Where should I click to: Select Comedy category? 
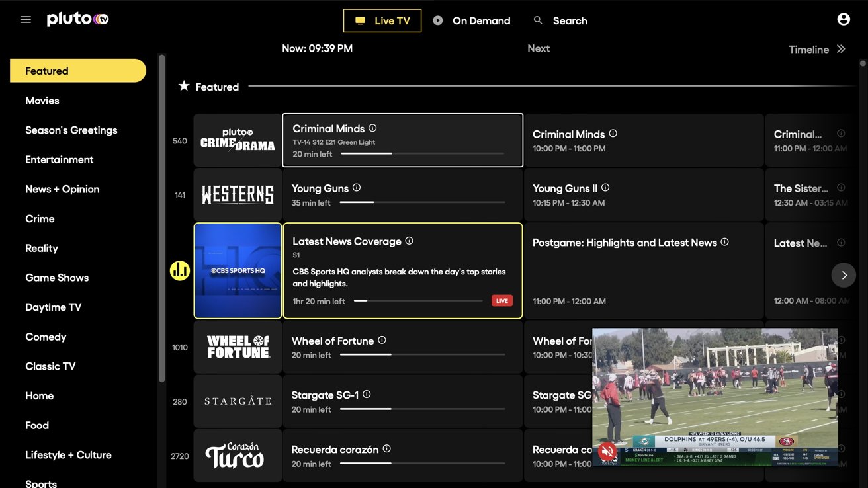(46, 337)
